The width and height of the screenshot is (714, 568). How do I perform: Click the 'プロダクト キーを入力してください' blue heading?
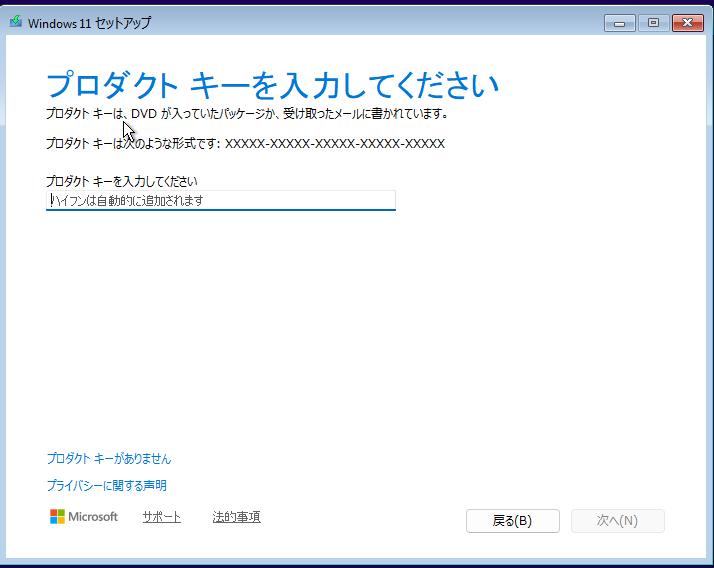(x=272, y=85)
